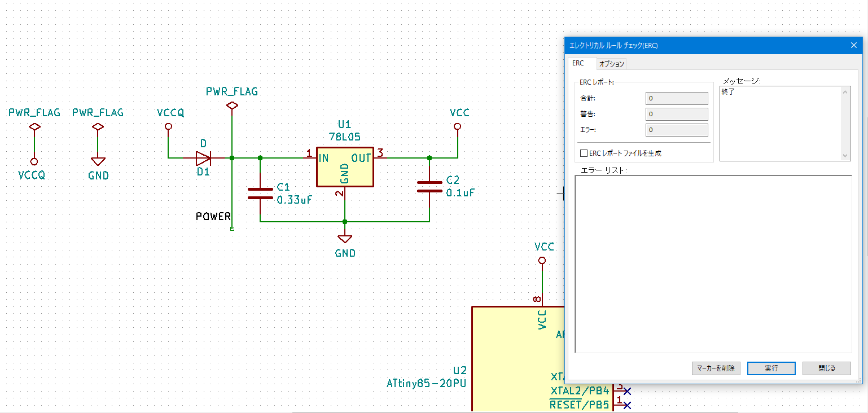This screenshot has width=868, height=413.
Task: Click the message box scrollbar up arrow
Action: tap(845, 92)
